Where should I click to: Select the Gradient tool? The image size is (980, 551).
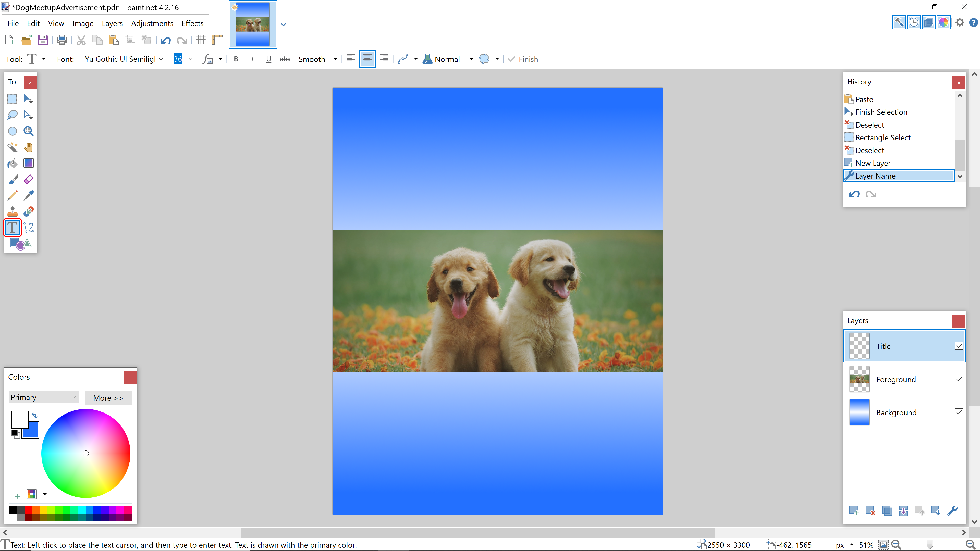point(29,164)
